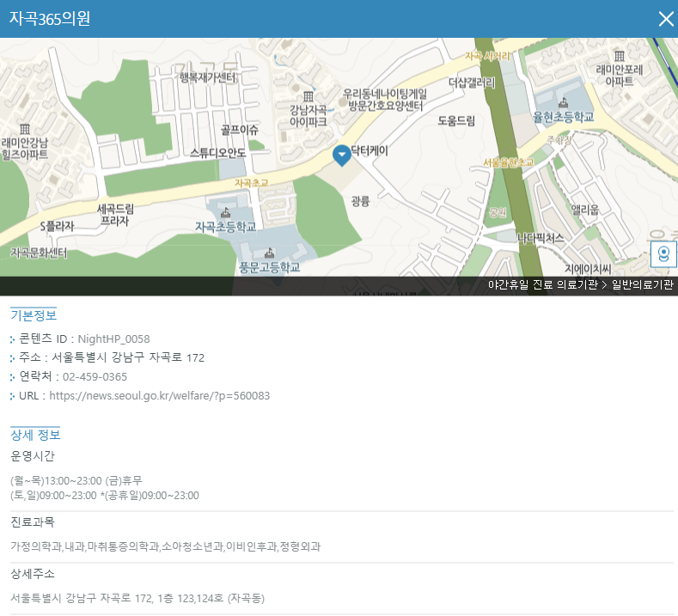The width and height of the screenshot is (678, 616).
Task: Click the 공원 park label on map
Action: [x=498, y=212]
